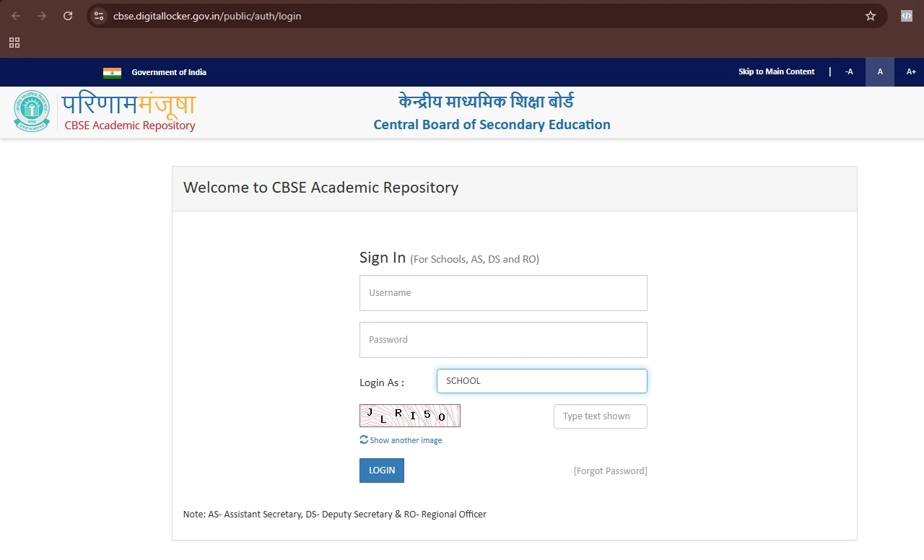
Task: Reload the page with the refresh icon
Action: click(x=68, y=16)
